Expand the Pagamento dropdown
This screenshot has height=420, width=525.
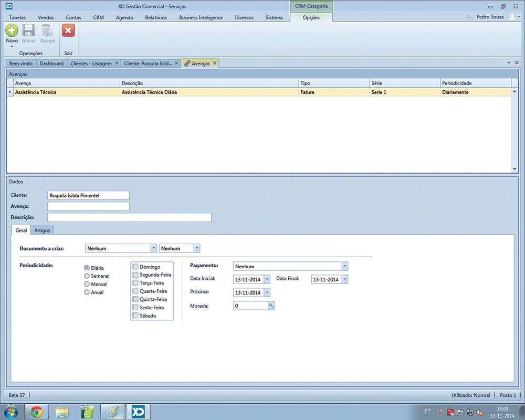344,267
